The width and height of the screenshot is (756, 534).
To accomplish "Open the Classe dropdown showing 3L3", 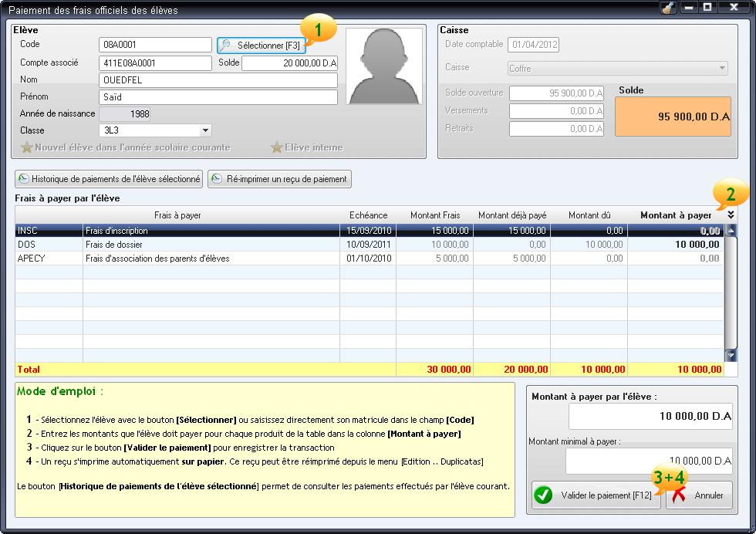I will click(204, 131).
